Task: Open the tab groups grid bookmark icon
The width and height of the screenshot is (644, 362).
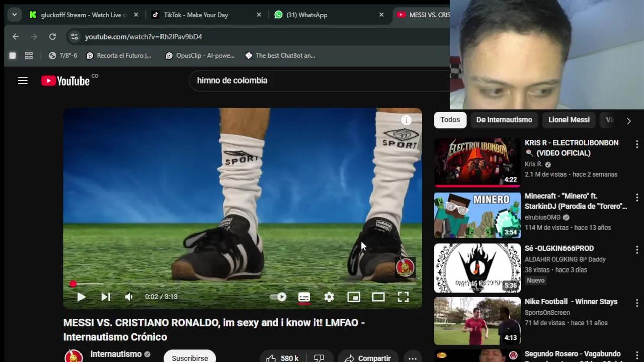Action: point(29,55)
